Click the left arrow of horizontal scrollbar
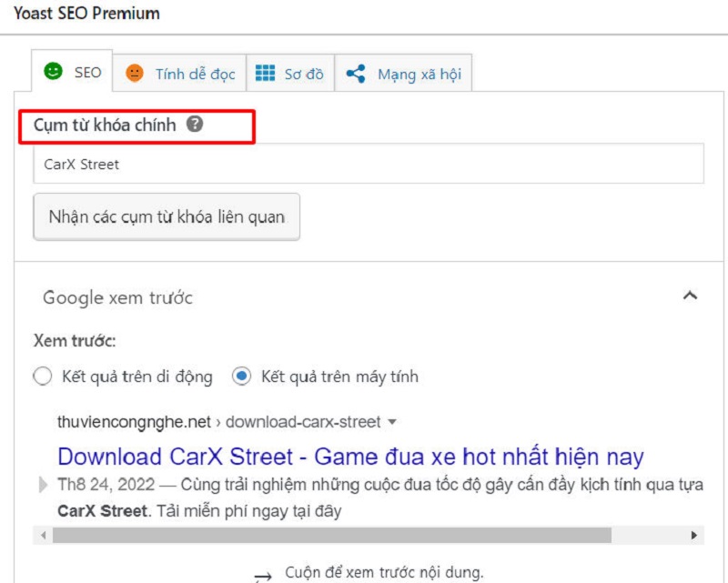728x583 pixels. click(x=43, y=535)
